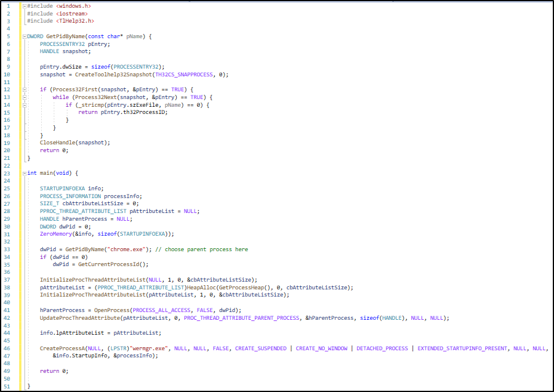Click 'main' in int main(void)
Image resolution: width=554 pixels, height=392 pixels.
tap(47, 173)
